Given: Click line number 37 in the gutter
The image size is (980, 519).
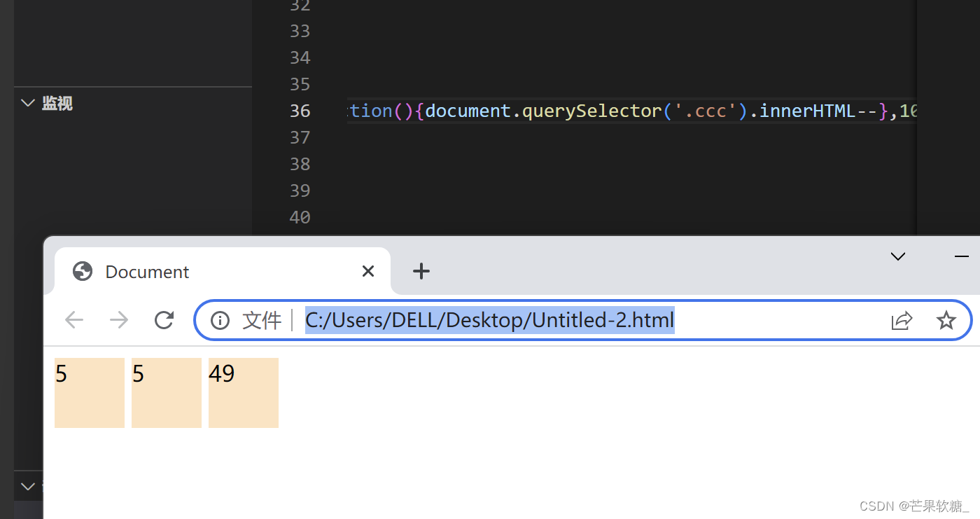Looking at the screenshot, I should [x=300, y=137].
